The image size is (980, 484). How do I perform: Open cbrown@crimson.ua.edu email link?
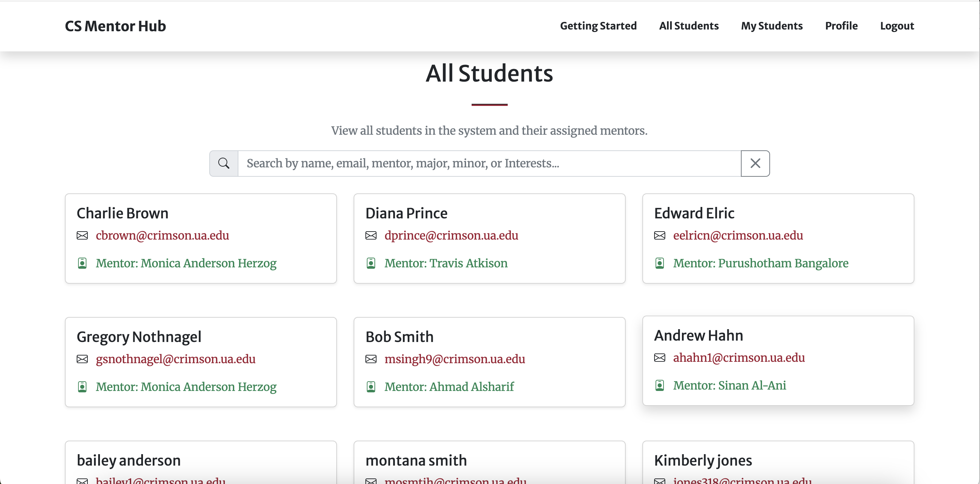[x=162, y=236]
